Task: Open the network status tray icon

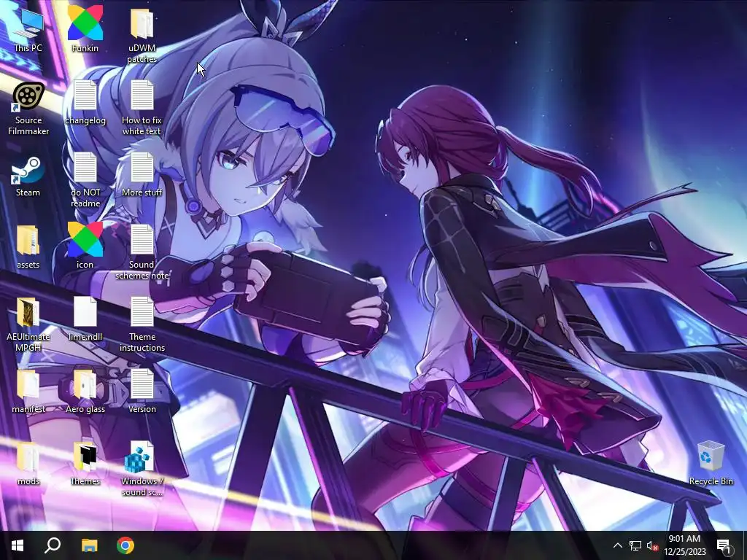Action: [635, 545]
